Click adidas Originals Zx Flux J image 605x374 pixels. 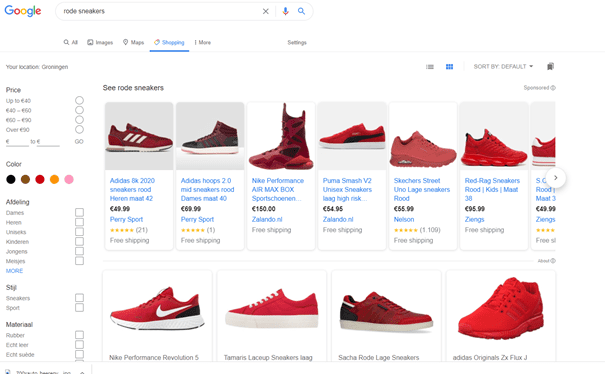click(x=501, y=309)
